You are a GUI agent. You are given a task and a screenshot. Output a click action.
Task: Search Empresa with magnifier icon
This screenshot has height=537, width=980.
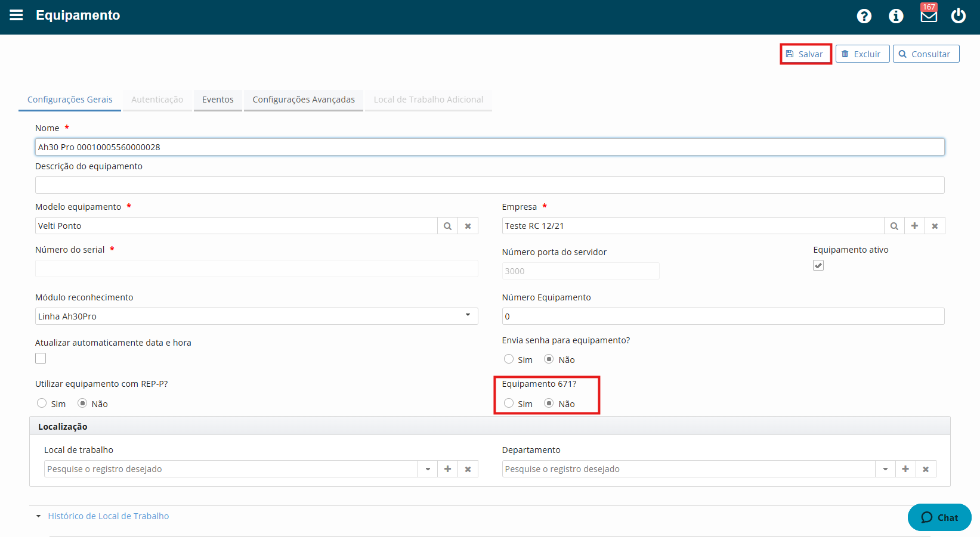click(894, 226)
